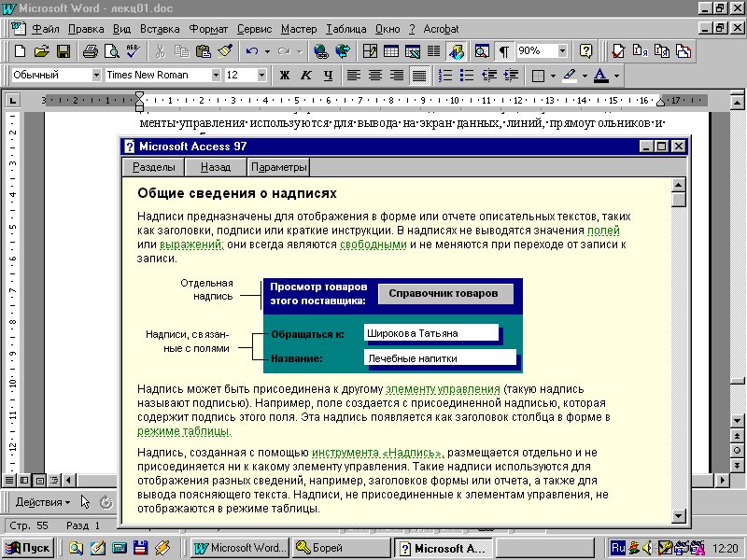Follow the режиме таблицы link
This screenshot has height=560, width=747.
tap(184, 431)
